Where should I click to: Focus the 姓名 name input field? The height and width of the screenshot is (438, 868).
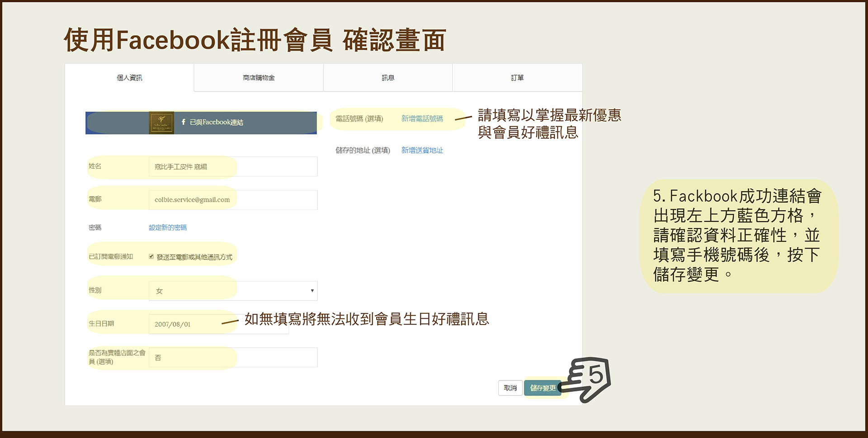click(x=233, y=167)
